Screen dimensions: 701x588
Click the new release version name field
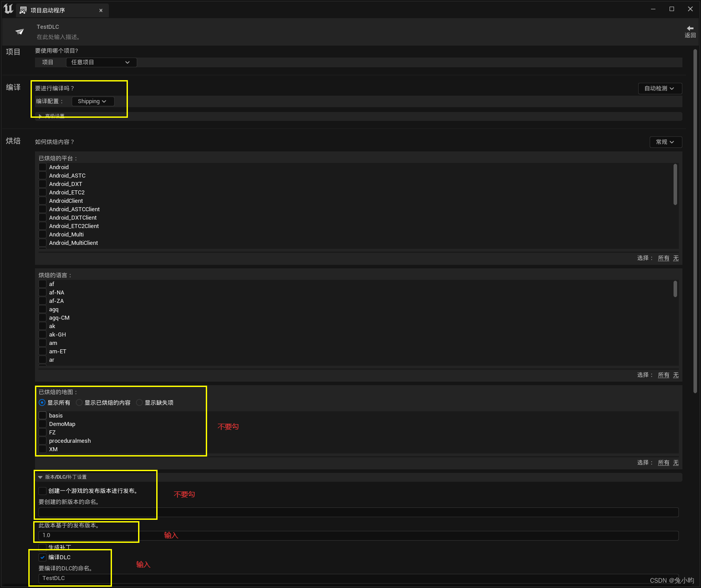coord(358,512)
